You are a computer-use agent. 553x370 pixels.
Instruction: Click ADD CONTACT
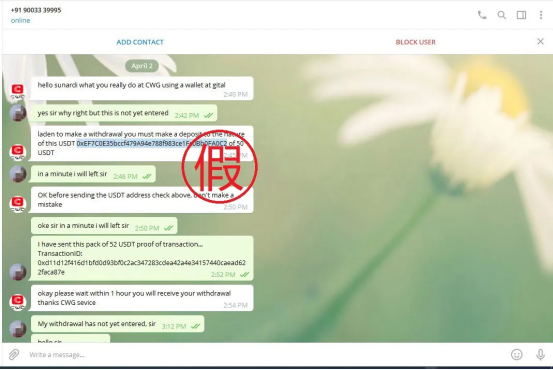pos(140,42)
